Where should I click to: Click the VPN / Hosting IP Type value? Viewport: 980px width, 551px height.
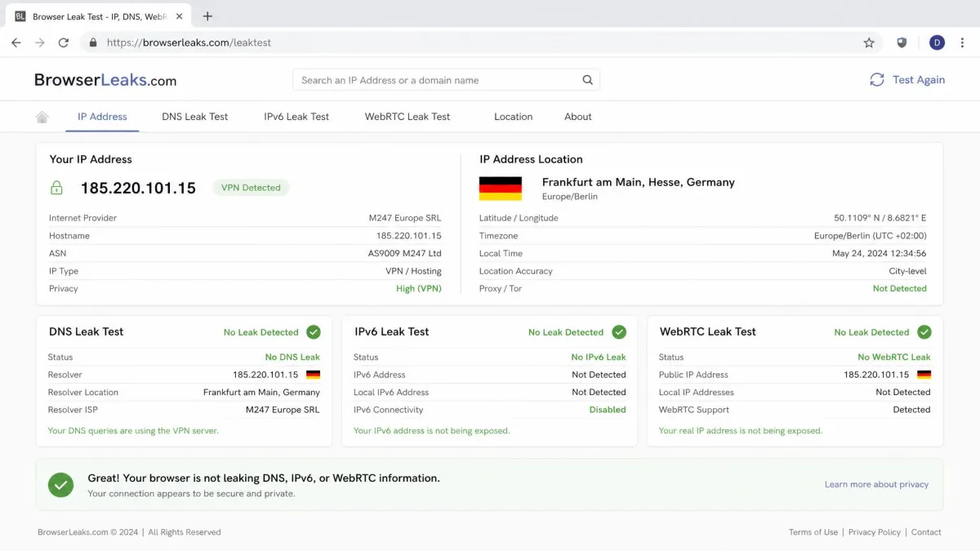(413, 271)
